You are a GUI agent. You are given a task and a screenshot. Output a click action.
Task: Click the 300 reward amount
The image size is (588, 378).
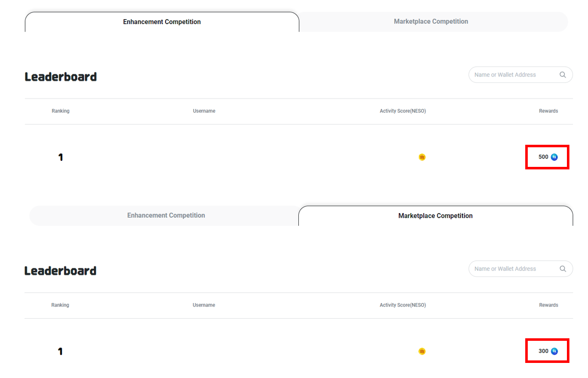click(x=543, y=351)
